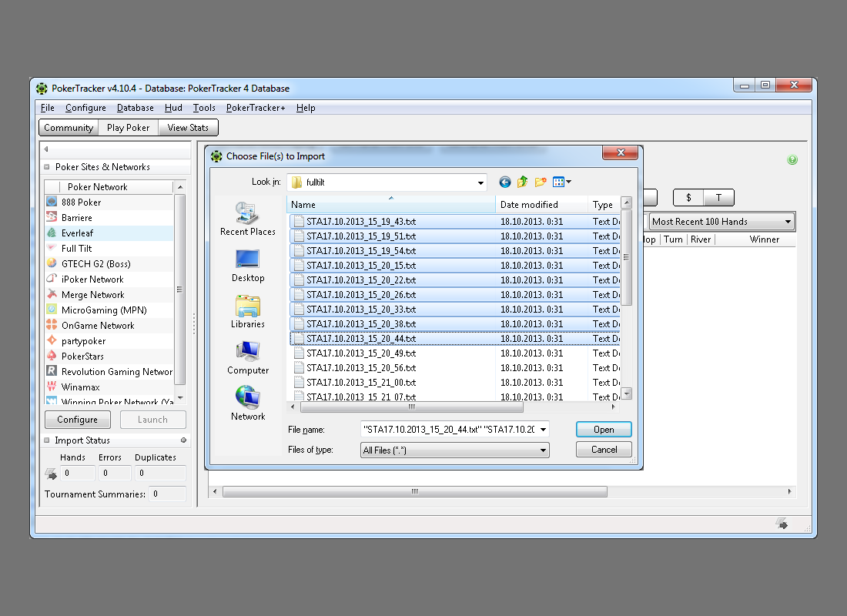Image resolution: width=847 pixels, height=616 pixels.
Task: Go up one folder level
Action: pyautogui.click(x=523, y=182)
